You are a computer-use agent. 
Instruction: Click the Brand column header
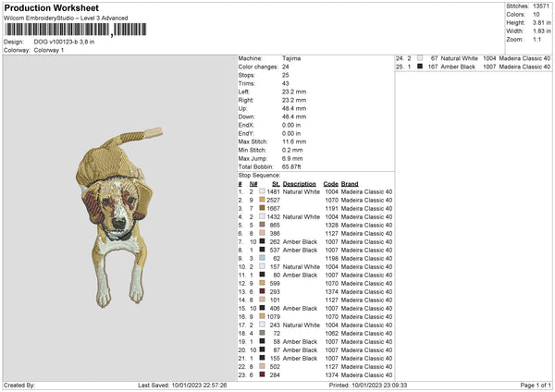350,183
